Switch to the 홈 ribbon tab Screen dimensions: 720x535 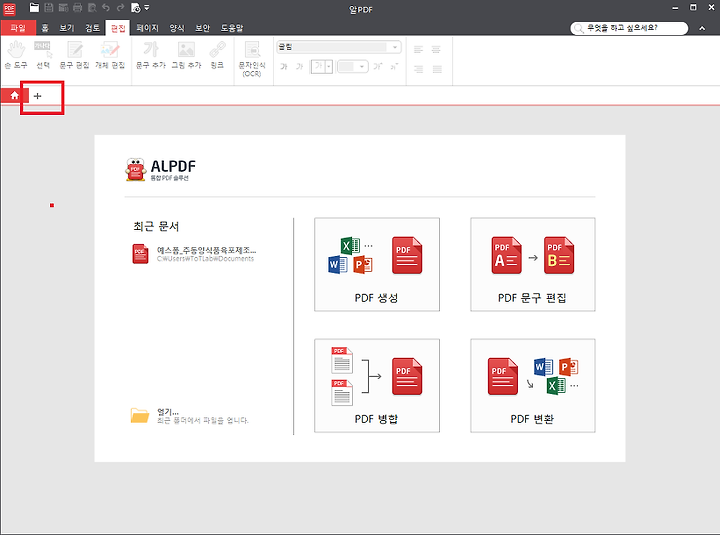[45, 28]
